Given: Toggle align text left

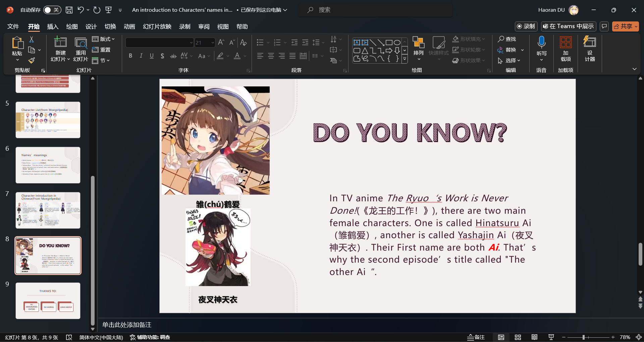Looking at the screenshot, I should click(x=260, y=56).
